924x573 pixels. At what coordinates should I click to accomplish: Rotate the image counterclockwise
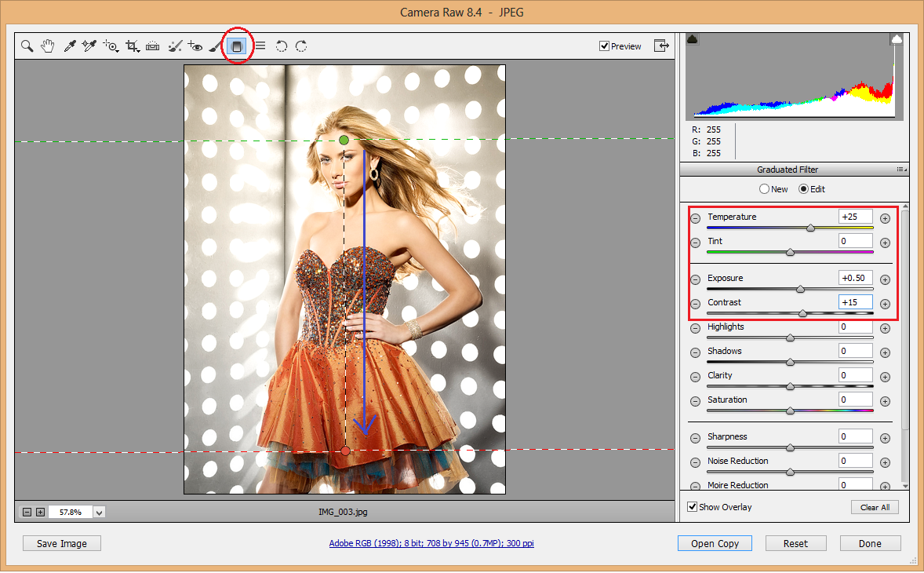point(282,46)
